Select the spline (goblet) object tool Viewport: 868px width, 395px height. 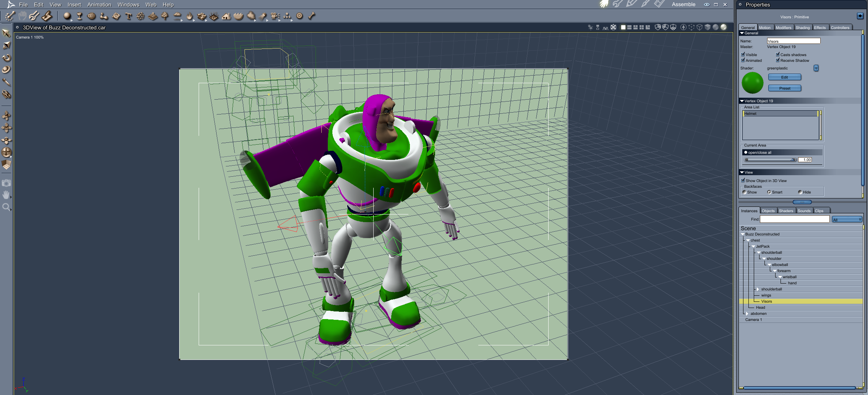point(79,16)
